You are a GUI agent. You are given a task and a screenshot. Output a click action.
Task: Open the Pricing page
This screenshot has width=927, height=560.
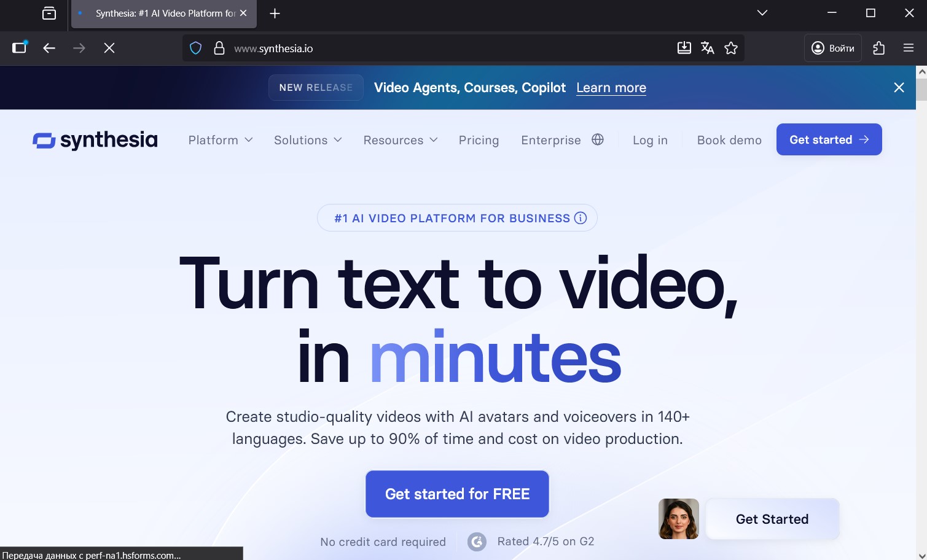[x=479, y=140]
